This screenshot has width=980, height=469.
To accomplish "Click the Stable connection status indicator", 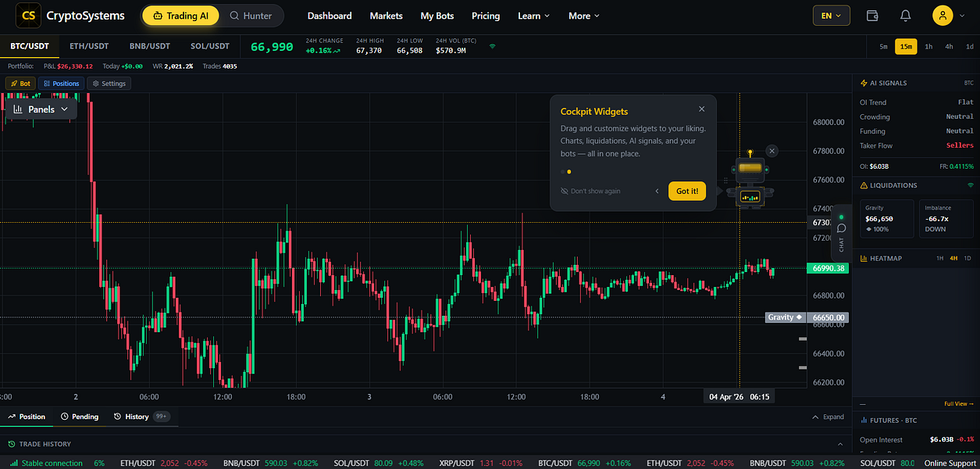I will [x=45, y=464].
